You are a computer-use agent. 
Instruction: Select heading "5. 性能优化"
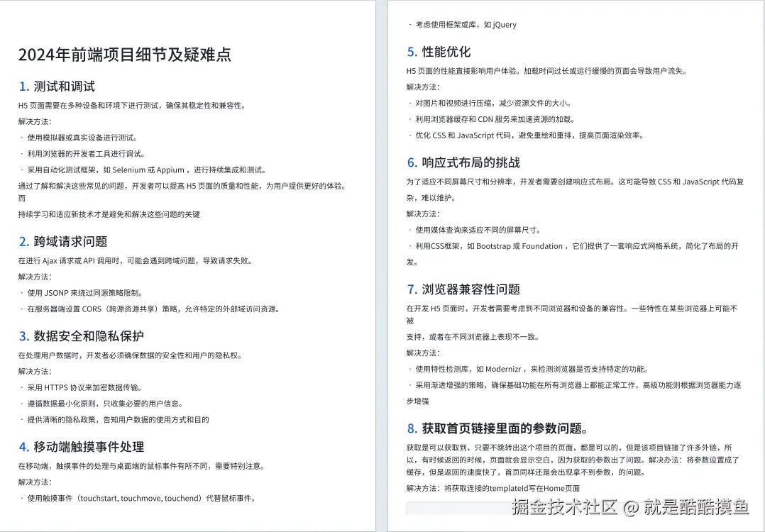click(439, 52)
